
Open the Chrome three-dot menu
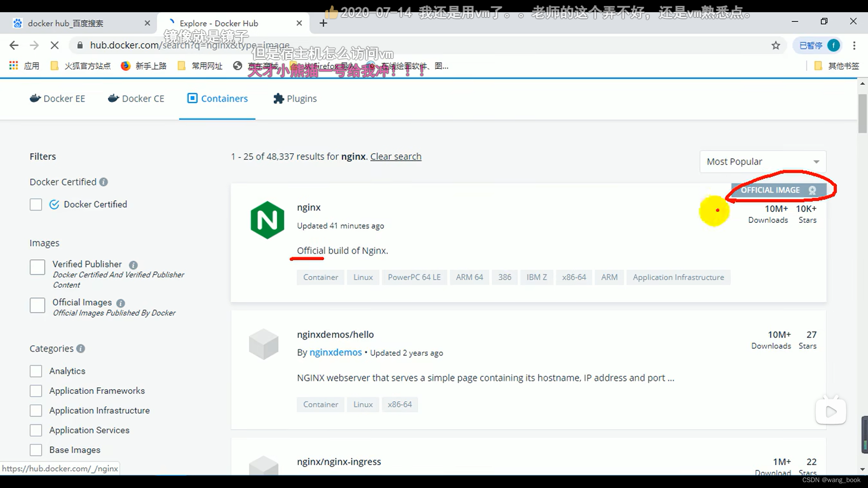point(854,45)
